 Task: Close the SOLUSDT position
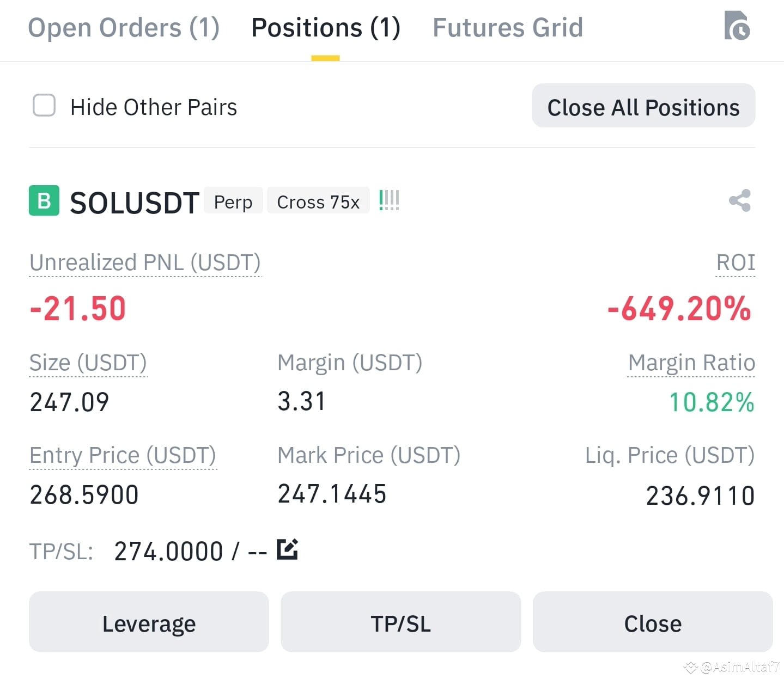point(653,622)
